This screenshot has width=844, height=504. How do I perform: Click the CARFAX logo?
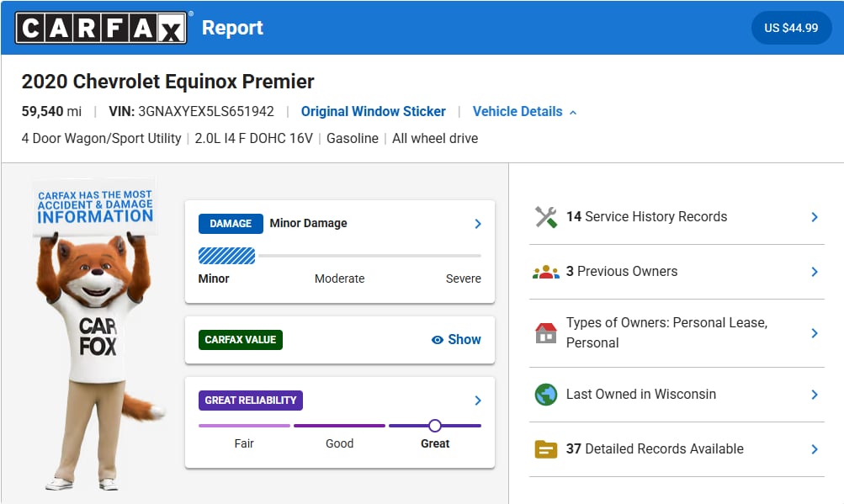click(101, 28)
